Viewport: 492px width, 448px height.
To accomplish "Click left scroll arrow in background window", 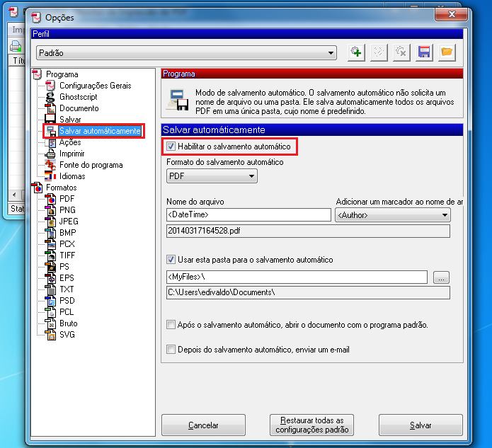I will click(x=14, y=195).
